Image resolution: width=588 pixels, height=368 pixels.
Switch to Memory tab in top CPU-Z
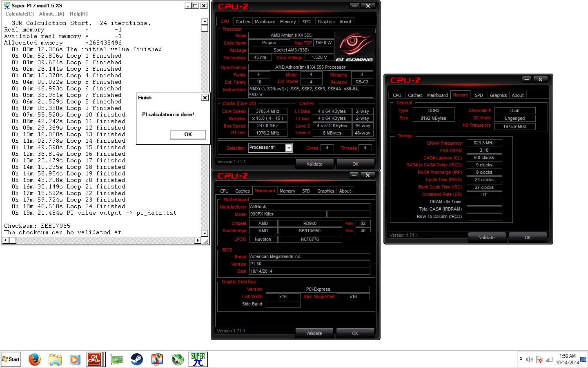288,22
